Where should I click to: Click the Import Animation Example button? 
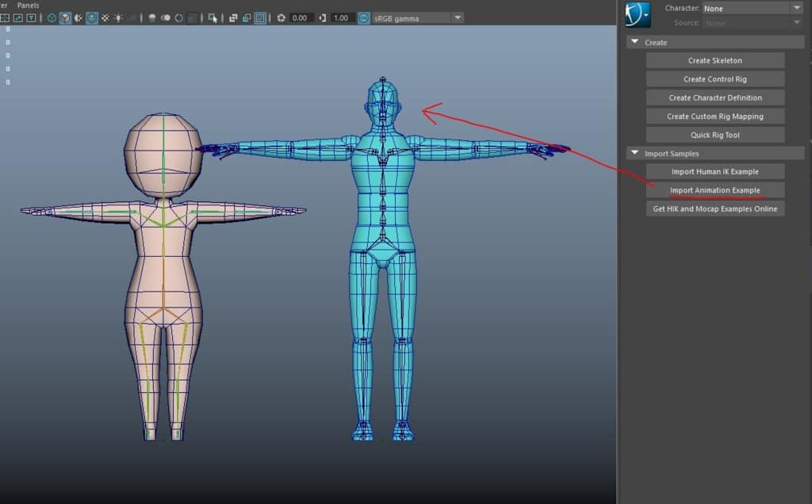pos(714,190)
